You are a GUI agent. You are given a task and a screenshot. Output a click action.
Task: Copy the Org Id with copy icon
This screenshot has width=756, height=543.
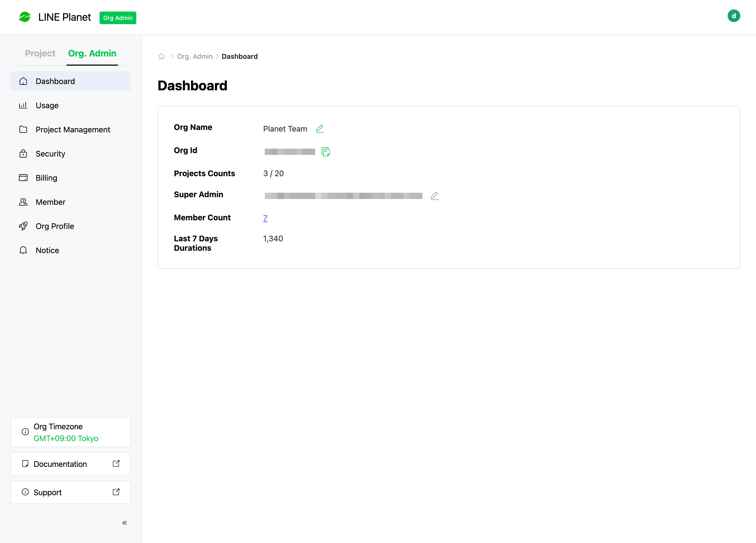click(325, 152)
